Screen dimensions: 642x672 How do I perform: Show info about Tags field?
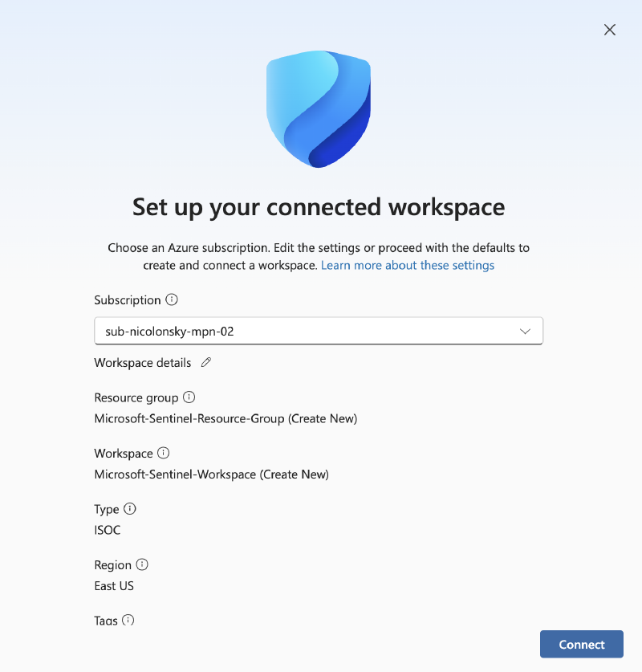[128, 620]
